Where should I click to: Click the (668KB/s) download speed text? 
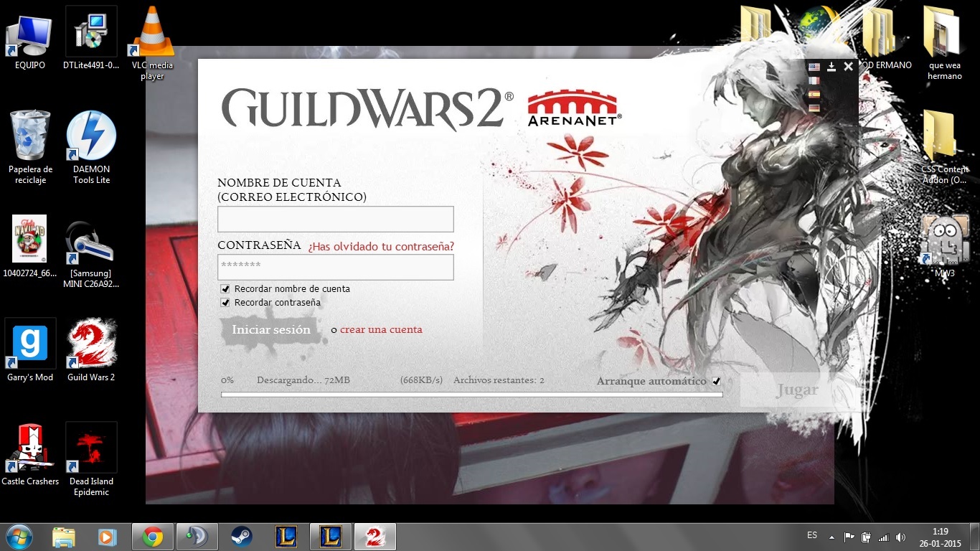coord(421,380)
